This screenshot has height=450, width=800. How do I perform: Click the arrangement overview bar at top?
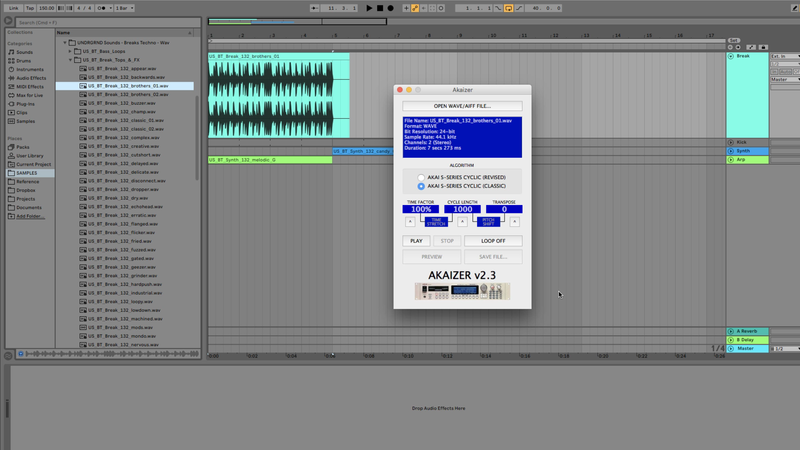pos(297,21)
